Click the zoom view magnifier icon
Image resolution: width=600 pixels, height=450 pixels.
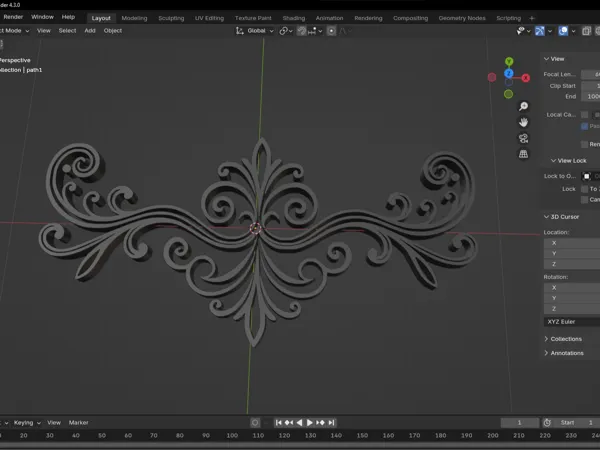(523, 106)
